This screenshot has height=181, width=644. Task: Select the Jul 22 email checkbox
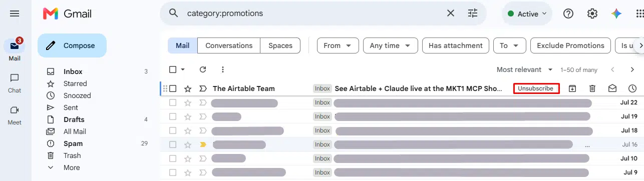coord(173,102)
